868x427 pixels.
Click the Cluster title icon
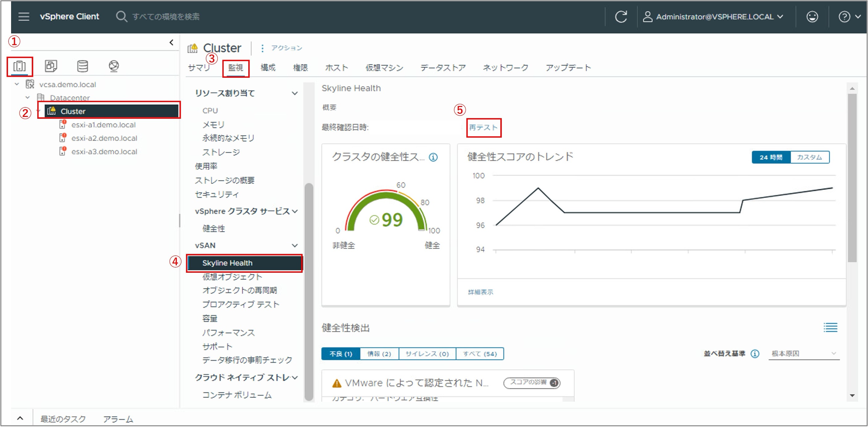click(x=193, y=48)
